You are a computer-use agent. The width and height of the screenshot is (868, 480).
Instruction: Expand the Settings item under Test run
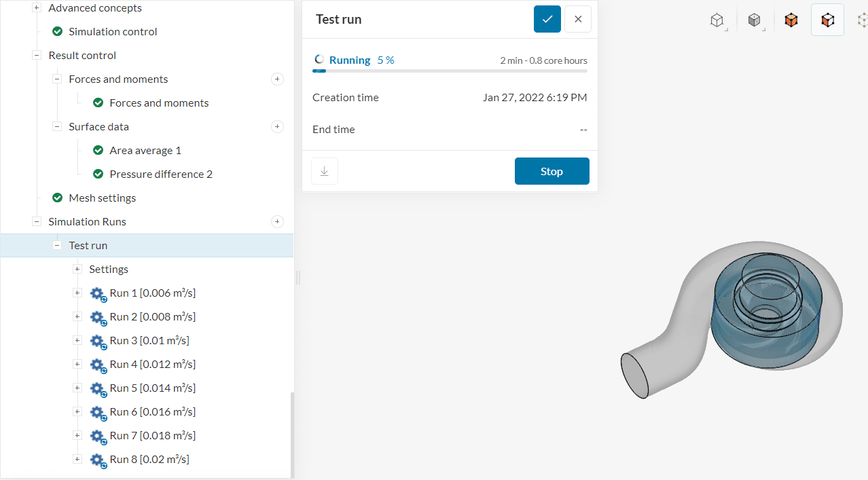point(77,269)
